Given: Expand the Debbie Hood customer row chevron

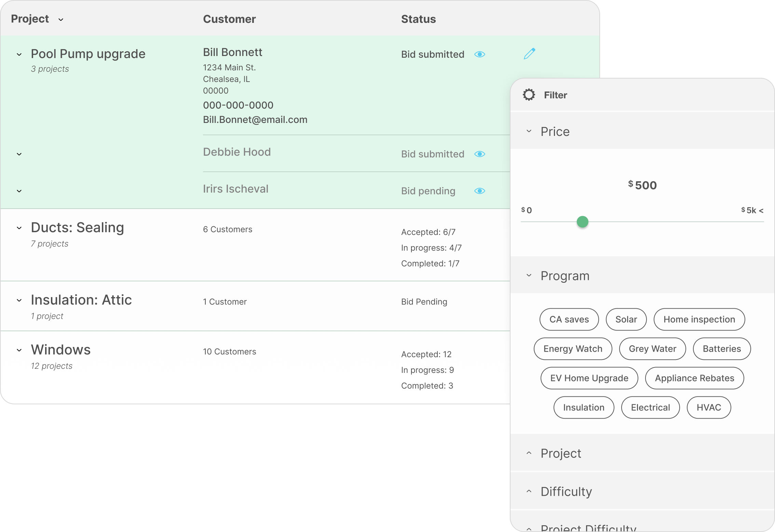Looking at the screenshot, I should [19, 154].
